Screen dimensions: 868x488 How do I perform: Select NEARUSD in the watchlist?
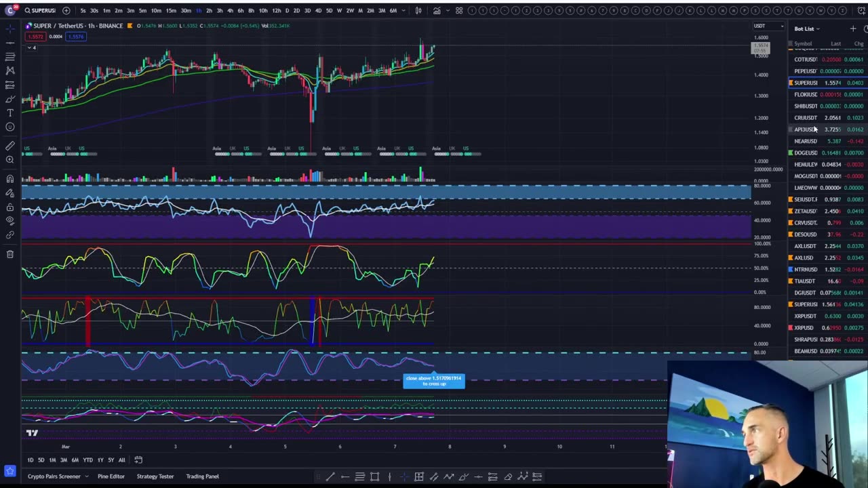click(x=827, y=141)
